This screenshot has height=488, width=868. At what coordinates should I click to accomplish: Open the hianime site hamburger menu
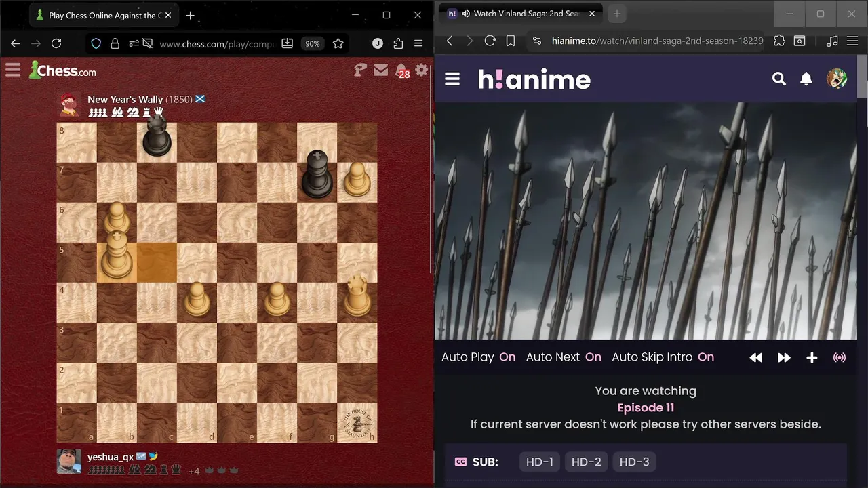point(452,79)
